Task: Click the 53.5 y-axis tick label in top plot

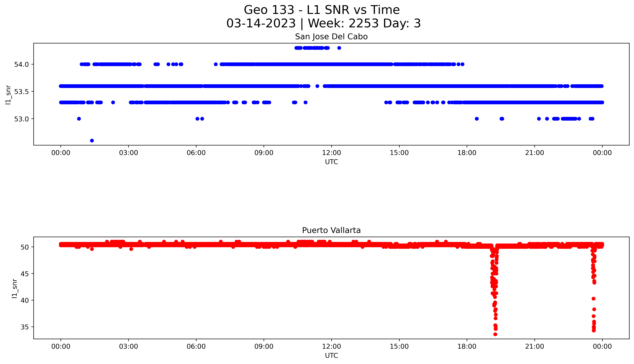Action: 21,92
